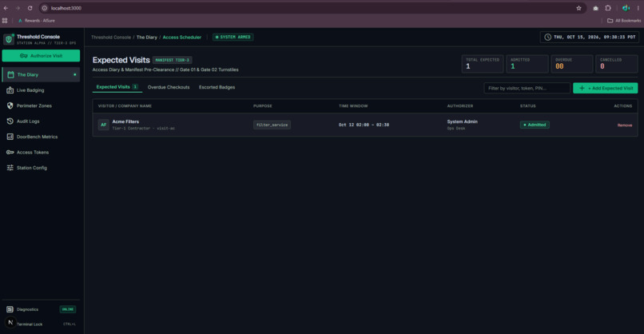Switch to Escorted Badges tab

point(217,87)
